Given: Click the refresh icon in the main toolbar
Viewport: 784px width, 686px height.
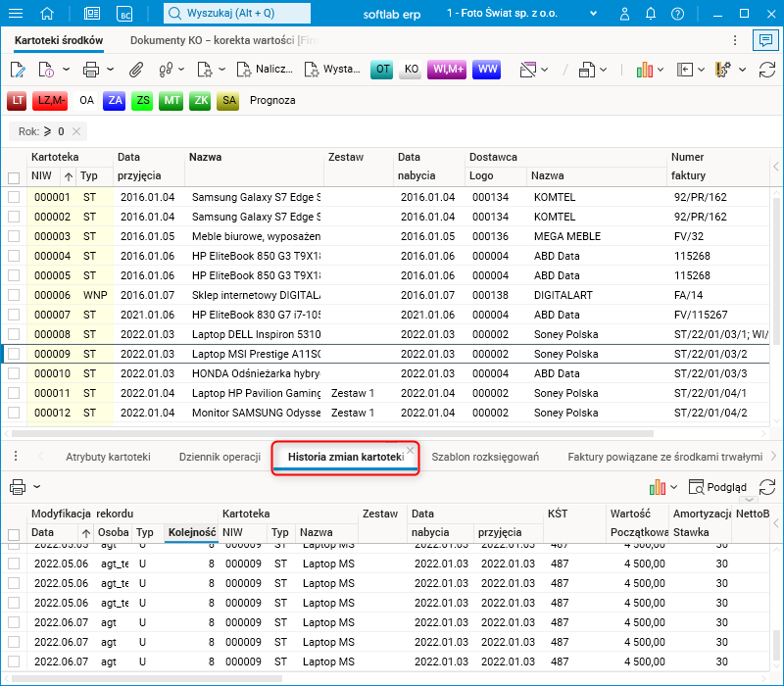Looking at the screenshot, I should click(765, 70).
